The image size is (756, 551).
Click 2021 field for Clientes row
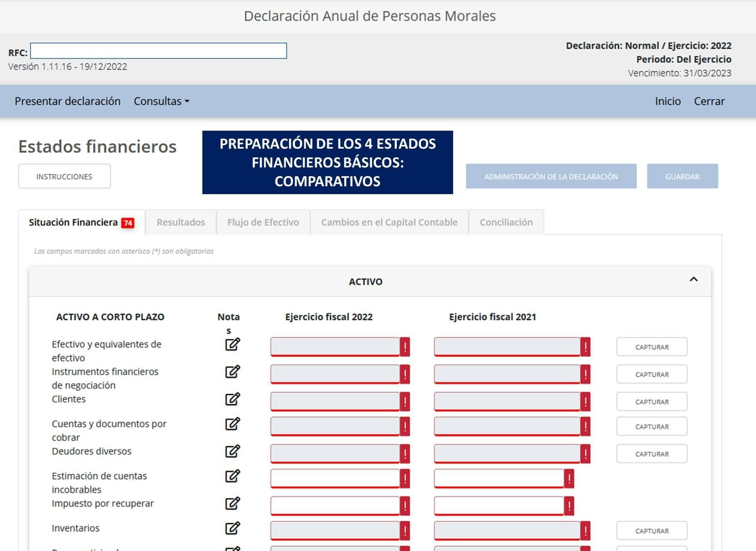pyautogui.click(x=507, y=402)
